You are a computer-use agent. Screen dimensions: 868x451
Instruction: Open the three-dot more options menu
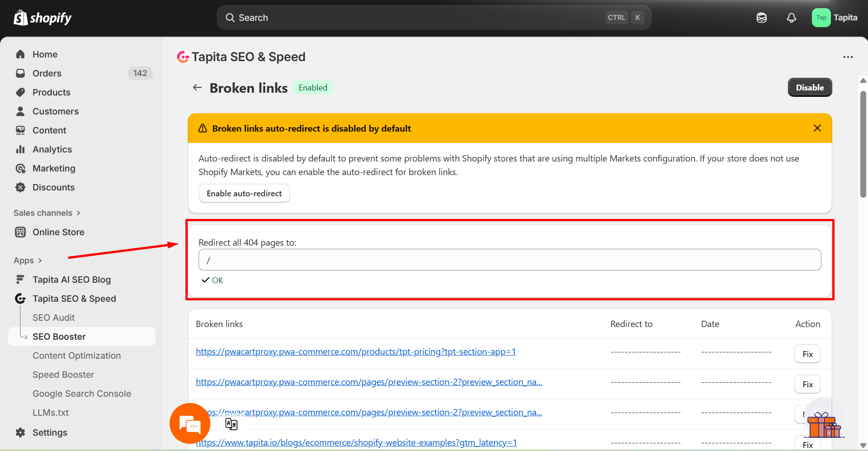pos(848,57)
